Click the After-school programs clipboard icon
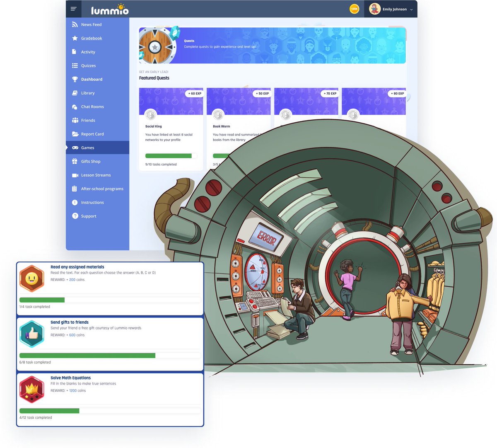 pos(74,189)
